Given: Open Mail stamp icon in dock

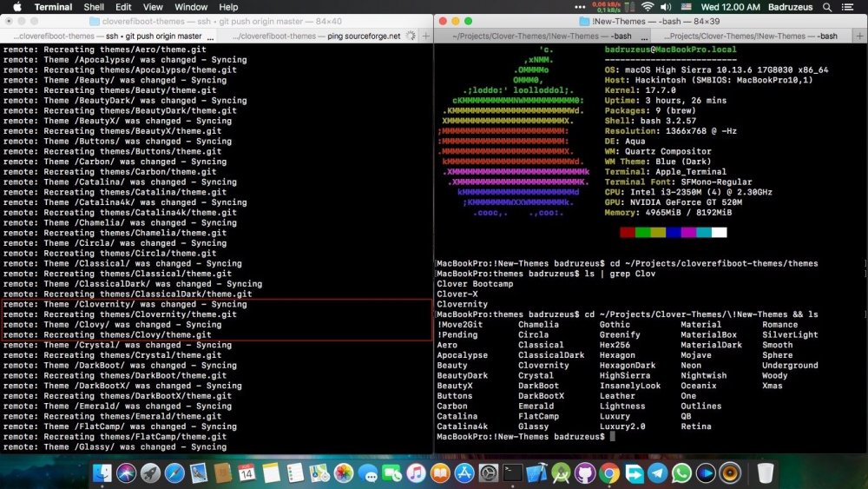Looking at the screenshot, I should (x=199, y=473).
